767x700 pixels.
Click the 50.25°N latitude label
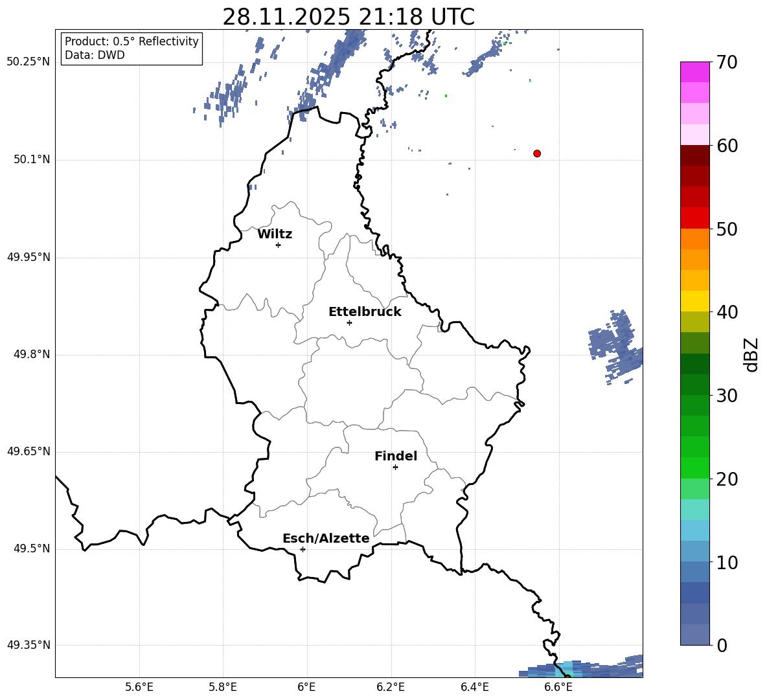pos(29,62)
